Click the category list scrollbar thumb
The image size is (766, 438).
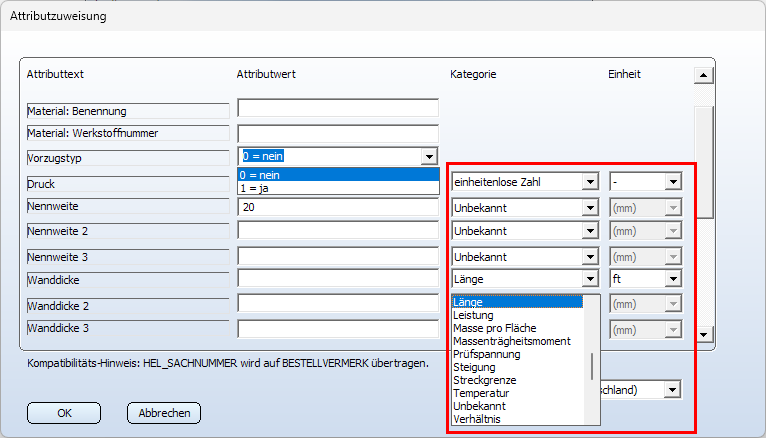(592, 367)
